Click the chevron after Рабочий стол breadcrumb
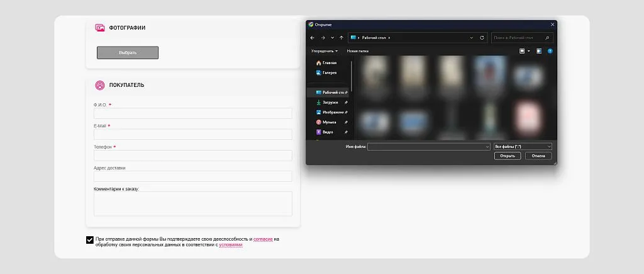Screen dimensions: 644x274 pyautogui.click(x=389, y=38)
